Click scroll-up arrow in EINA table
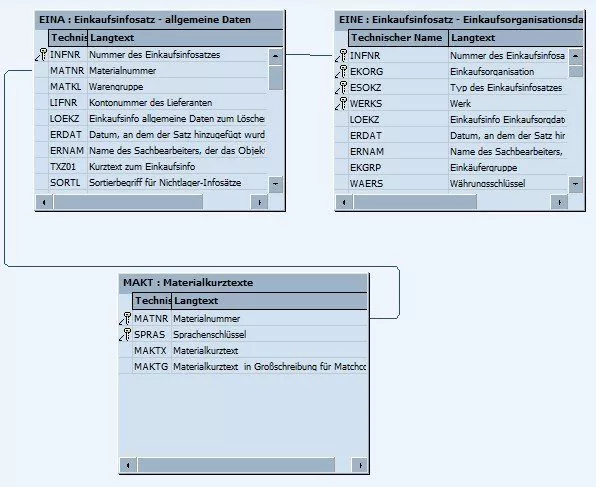 point(276,57)
